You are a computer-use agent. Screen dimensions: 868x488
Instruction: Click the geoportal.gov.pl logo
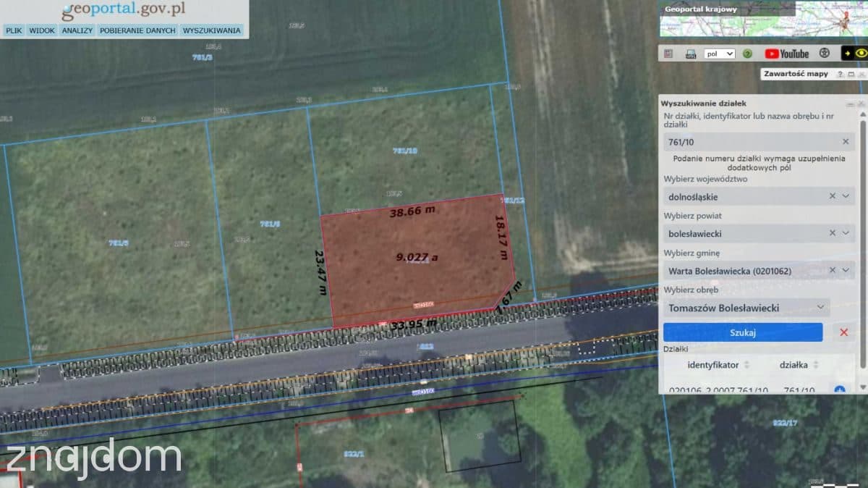(x=124, y=10)
